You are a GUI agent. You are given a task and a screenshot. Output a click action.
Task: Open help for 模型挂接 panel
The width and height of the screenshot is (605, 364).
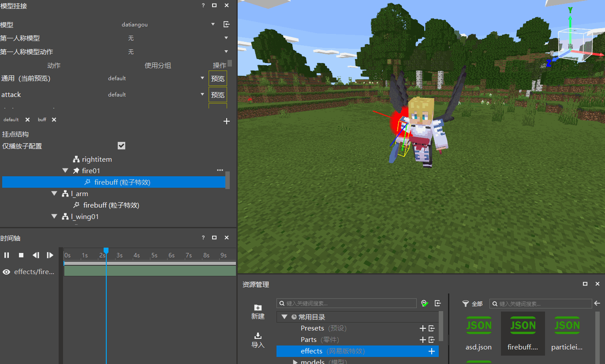(203, 5)
